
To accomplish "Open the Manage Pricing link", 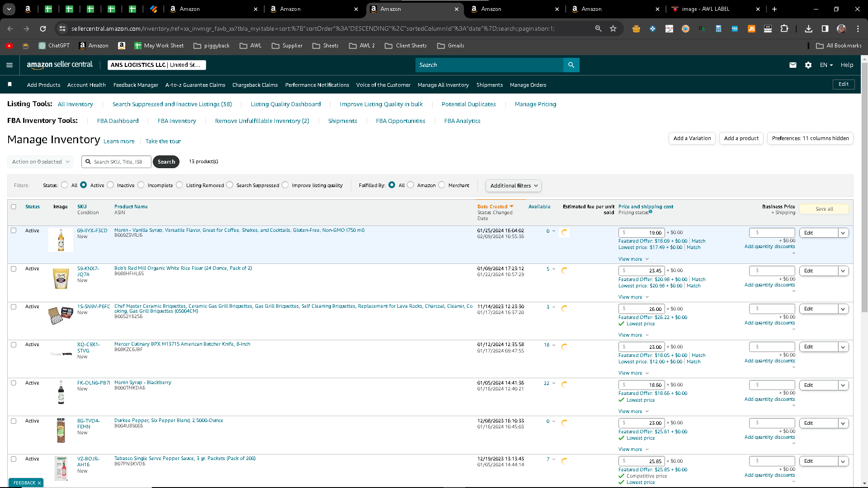I will click(536, 104).
